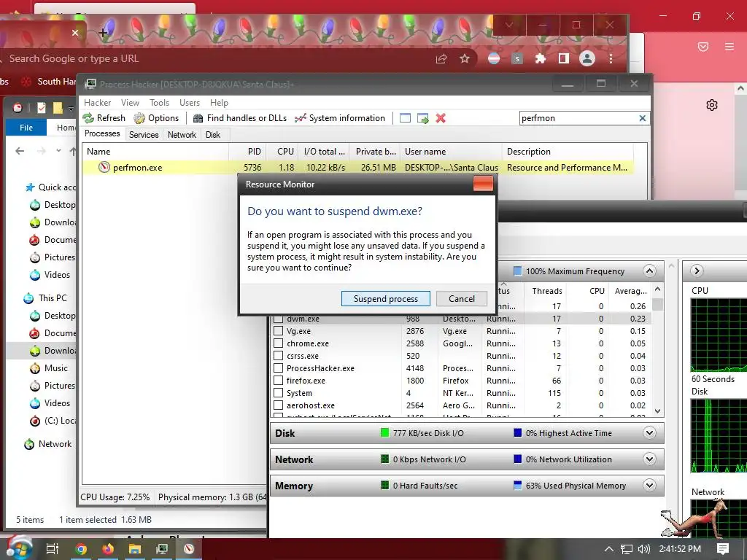Click the find window and thread icon
This screenshot has height=560, width=747.
pos(422,118)
